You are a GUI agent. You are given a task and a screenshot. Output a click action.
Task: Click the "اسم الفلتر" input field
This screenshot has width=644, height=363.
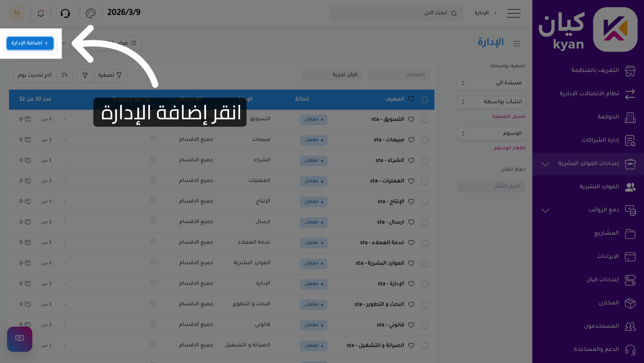tap(491, 187)
